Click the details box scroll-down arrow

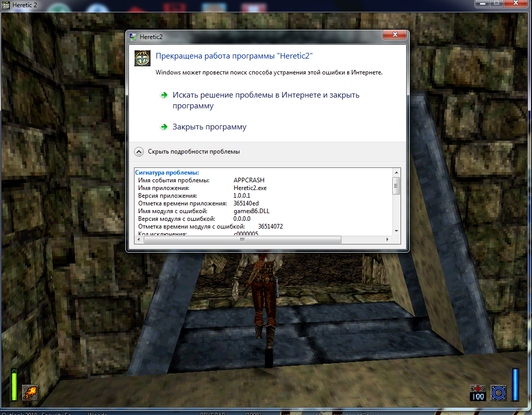(396, 231)
